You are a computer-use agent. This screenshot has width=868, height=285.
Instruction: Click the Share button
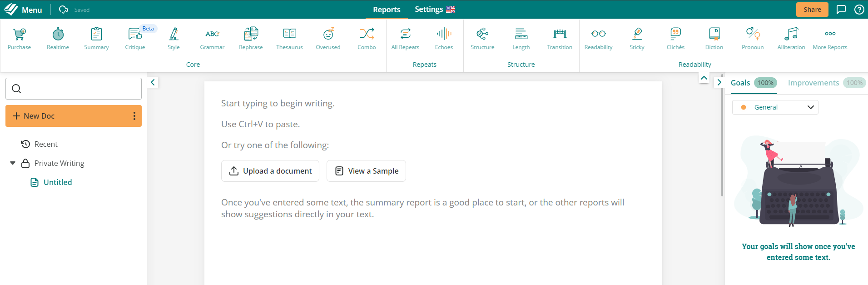(812, 10)
